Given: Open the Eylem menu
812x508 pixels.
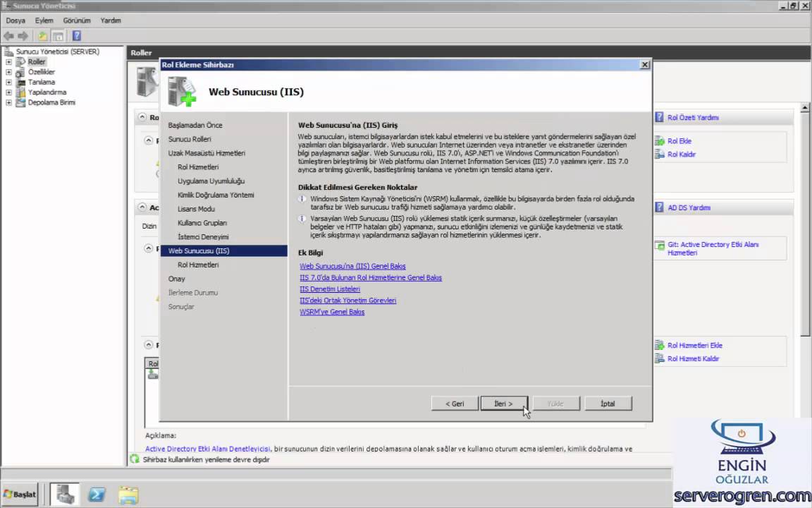Looking at the screenshot, I should point(44,20).
